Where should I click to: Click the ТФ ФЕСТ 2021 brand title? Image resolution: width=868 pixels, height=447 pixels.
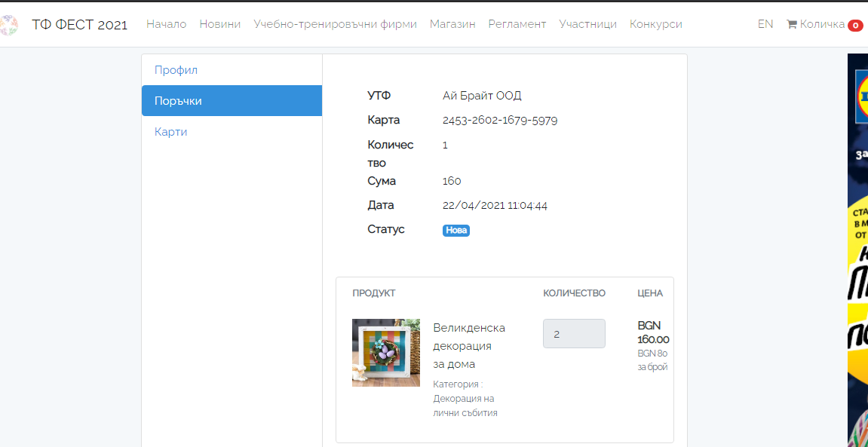pyautogui.click(x=80, y=25)
